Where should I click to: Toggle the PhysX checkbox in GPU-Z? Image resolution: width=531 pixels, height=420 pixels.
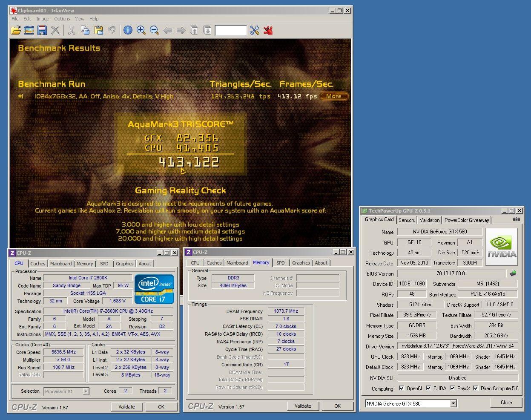(x=452, y=388)
